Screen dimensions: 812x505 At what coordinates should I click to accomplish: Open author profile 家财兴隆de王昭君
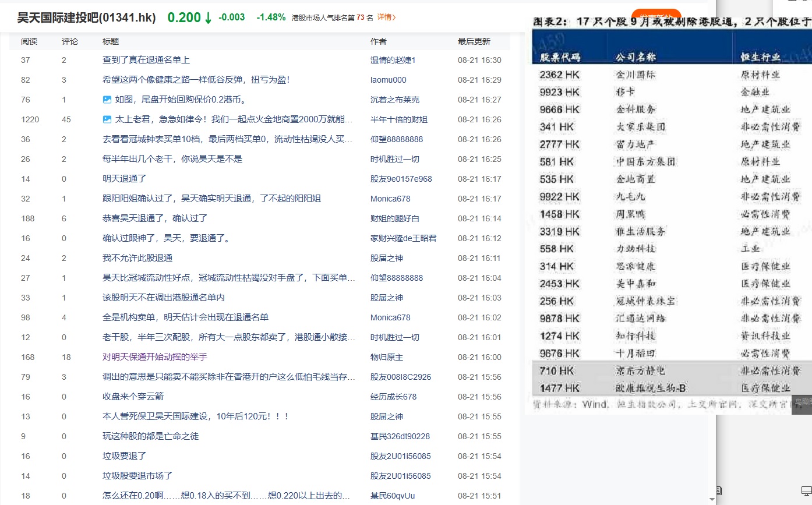[404, 238]
